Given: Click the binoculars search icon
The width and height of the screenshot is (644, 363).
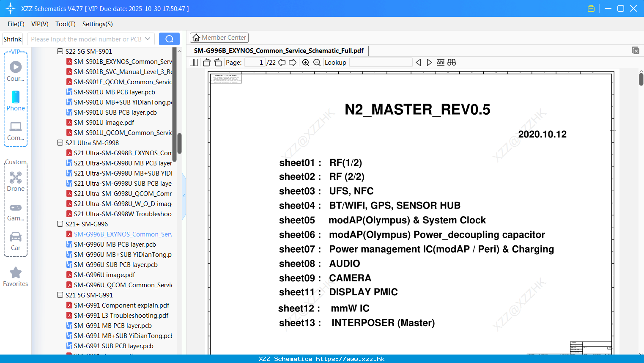Looking at the screenshot, I should pyautogui.click(x=452, y=63).
